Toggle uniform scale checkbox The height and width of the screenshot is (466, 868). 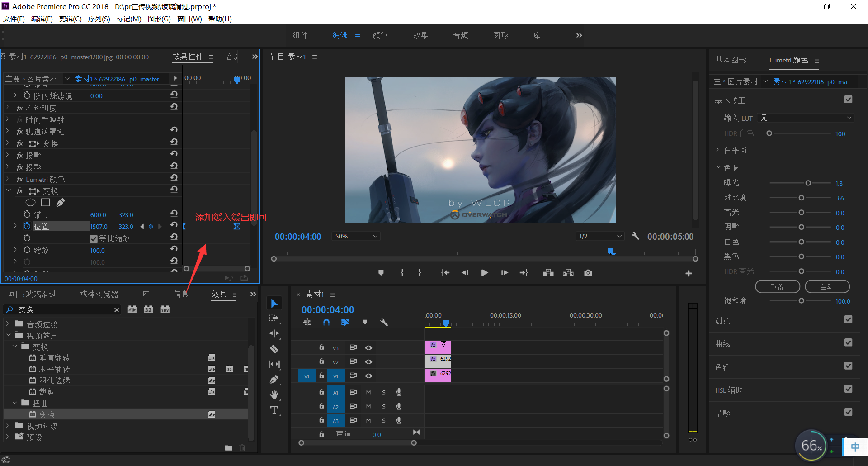94,238
